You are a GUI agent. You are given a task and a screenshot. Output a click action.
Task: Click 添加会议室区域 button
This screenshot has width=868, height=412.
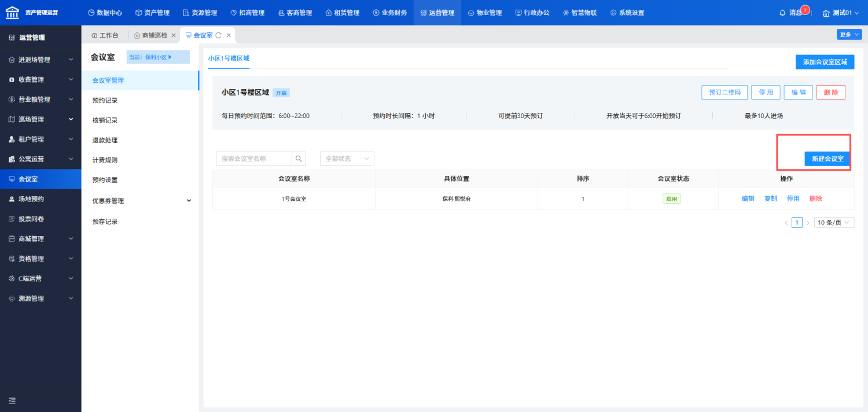tap(825, 62)
